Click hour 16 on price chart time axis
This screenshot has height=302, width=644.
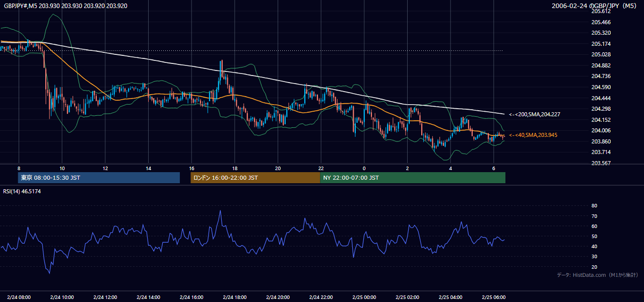click(x=191, y=168)
